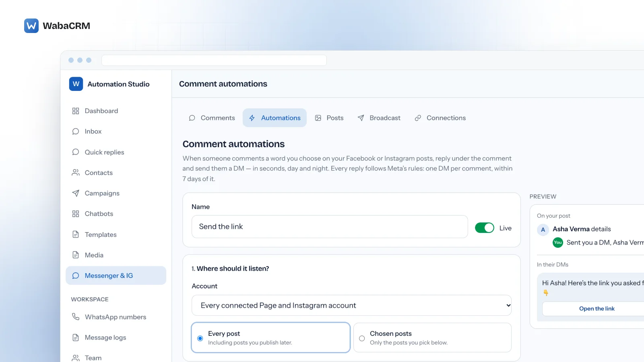644x362 pixels.
Task: Open Quick replies in the sidebar
Action: pos(116,152)
